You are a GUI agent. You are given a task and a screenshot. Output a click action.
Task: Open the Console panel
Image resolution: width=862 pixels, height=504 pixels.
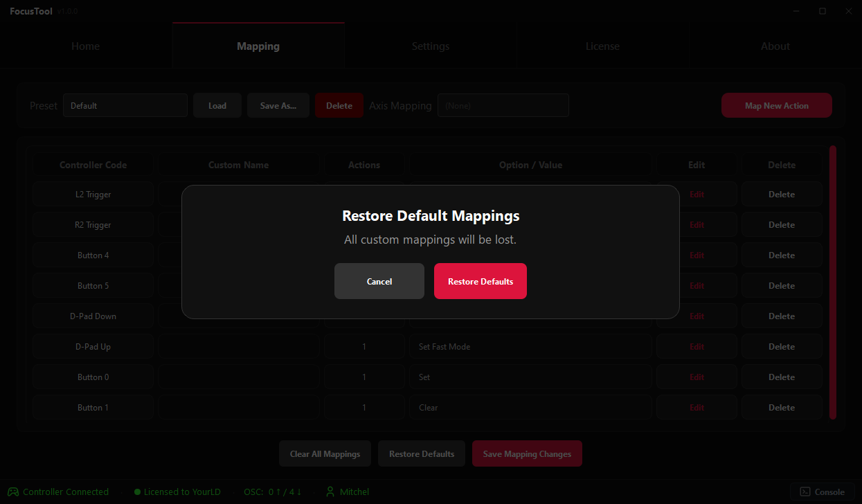pos(823,492)
